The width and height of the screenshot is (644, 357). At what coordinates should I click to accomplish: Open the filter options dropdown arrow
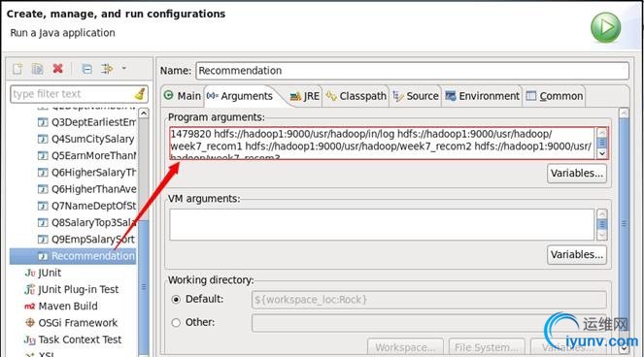point(124,68)
